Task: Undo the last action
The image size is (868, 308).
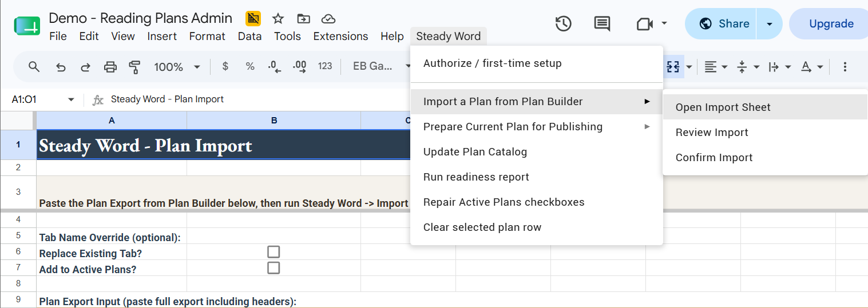Action: pos(61,67)
